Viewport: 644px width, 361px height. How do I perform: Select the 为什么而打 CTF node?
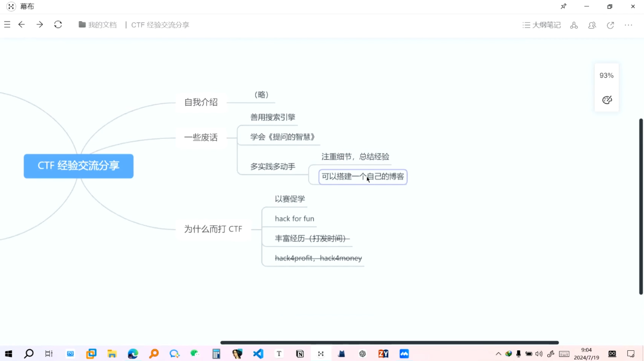[213, 229]
